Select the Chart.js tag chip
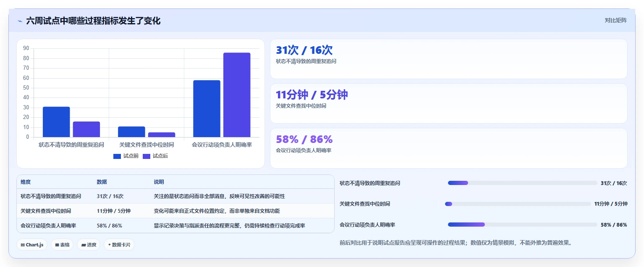The image size is (644, 267). (x=32, y=245)
